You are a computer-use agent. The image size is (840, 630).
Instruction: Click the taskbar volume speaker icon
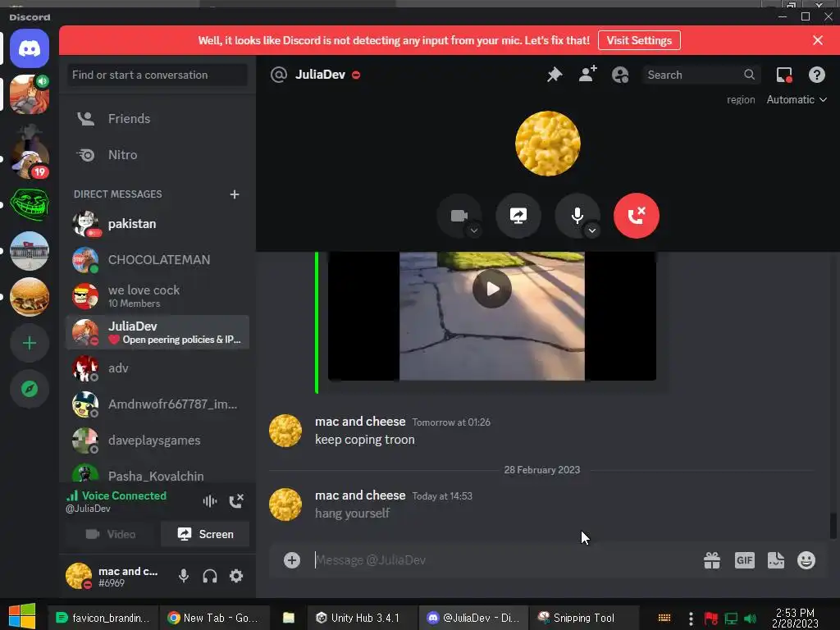click(x=750, y=619)
